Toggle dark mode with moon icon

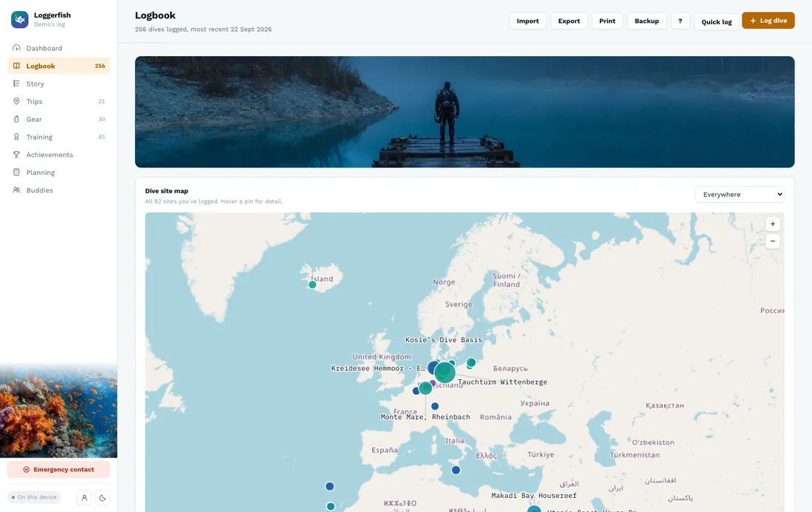point(103,497)
